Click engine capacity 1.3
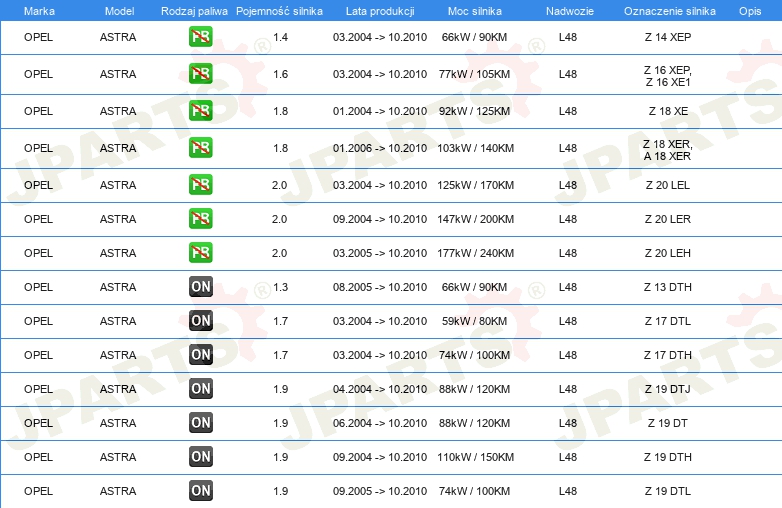 click(280, 287)
